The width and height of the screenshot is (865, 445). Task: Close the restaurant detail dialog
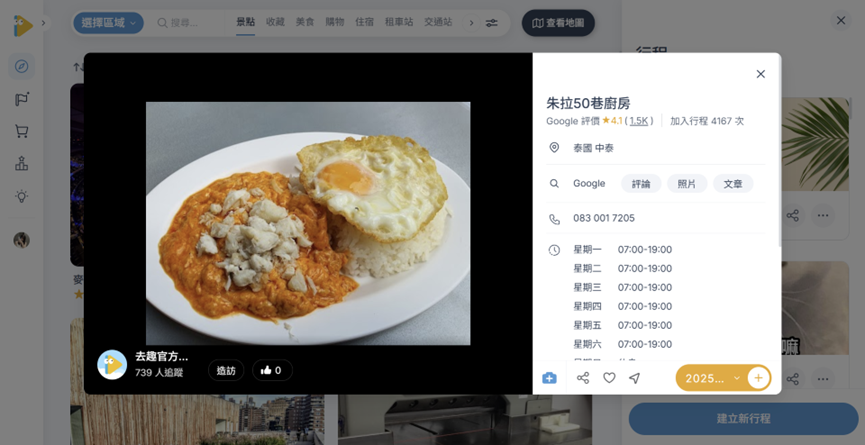click(761, 74)
